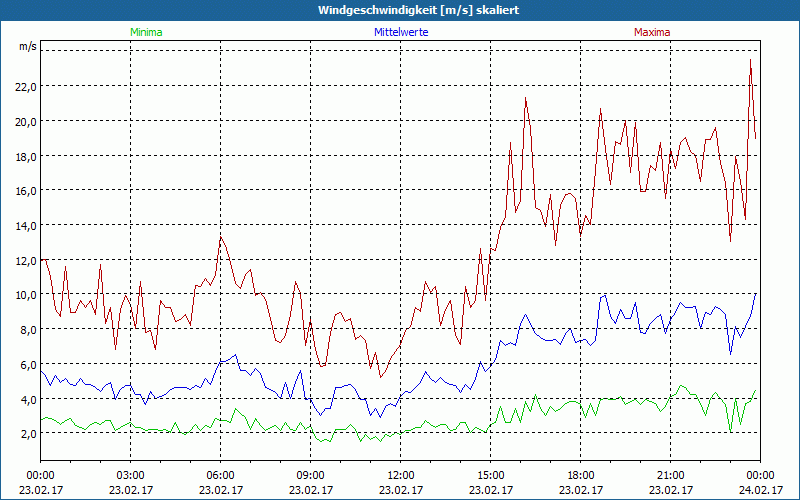Select the 10,0 y-axis tick label

coord(26,295)
